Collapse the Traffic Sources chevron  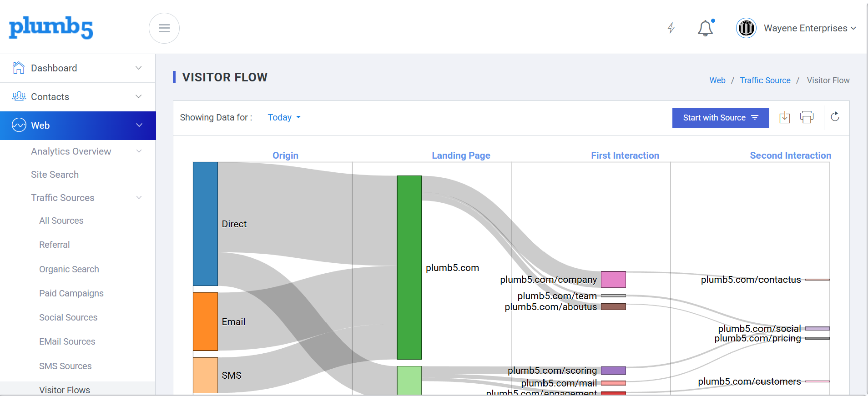tap(139, 197)
